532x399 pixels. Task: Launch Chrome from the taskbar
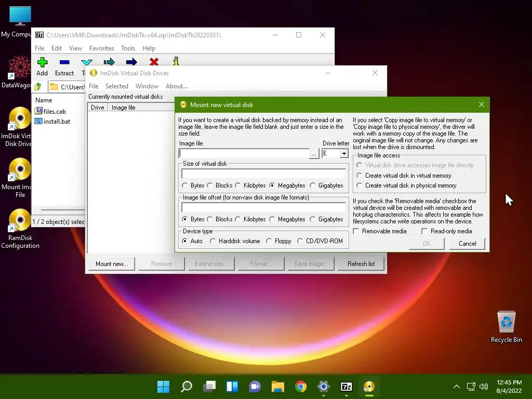pyautogui.click(x=301, y=387)
